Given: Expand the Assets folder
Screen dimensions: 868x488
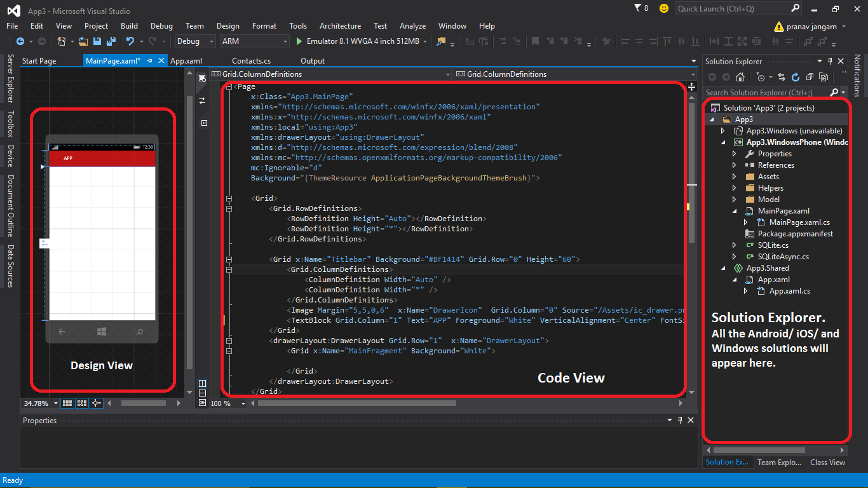Looking at the screenshot, I should coord(735,177).
